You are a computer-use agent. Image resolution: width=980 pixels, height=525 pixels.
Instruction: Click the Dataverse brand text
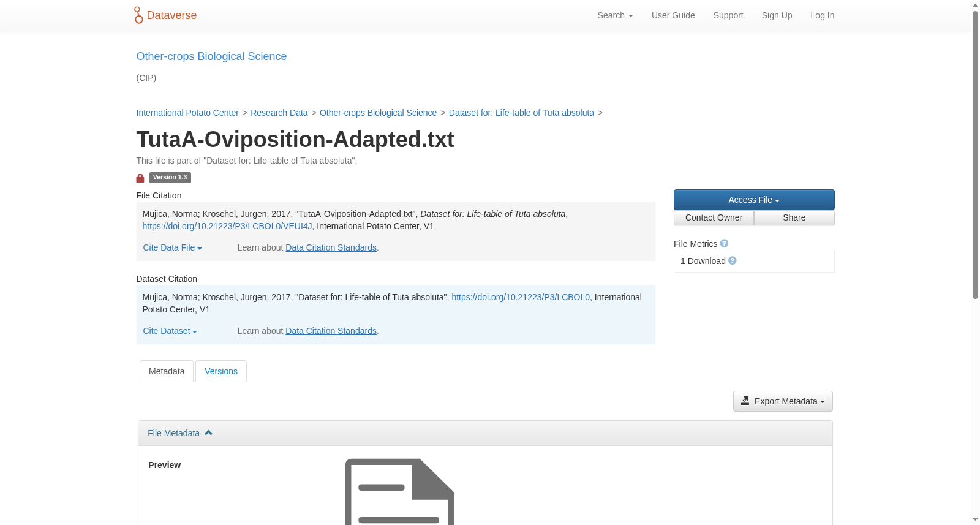click(x=171, y=15)
